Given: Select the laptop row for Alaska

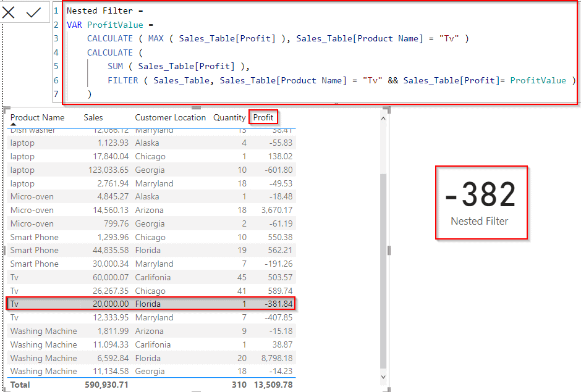Looking at the screenshot, I should point(151,143).
